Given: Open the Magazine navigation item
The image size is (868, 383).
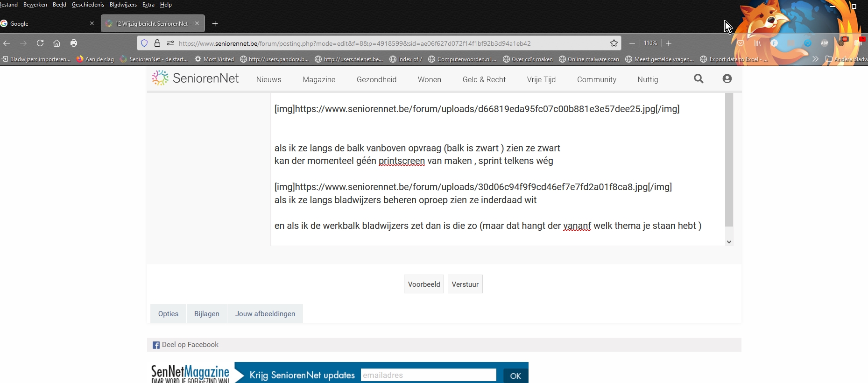Looking at the screenshot, I should [319, 79].
